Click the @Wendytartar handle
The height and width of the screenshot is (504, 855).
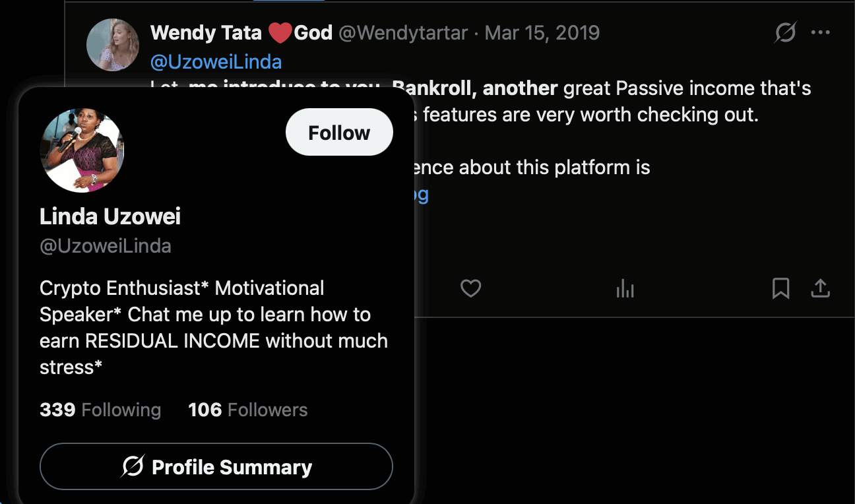[x=403, y=33]
